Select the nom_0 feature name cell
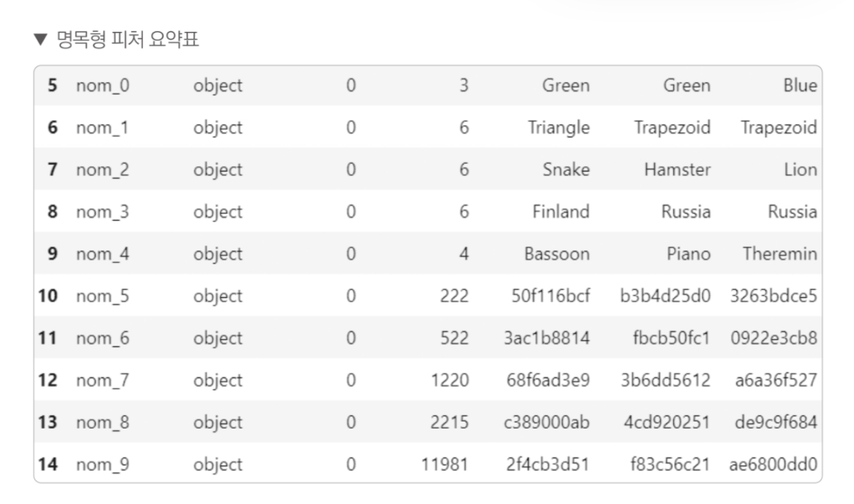The height and width of the screenshot is (504, 854). tap(103, 85)
